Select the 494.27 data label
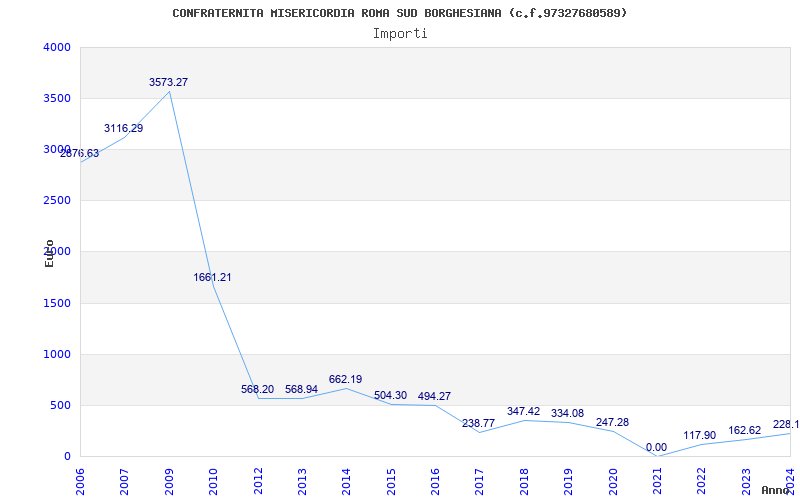This screenshot has width=800, height=500. coord(434,396)
